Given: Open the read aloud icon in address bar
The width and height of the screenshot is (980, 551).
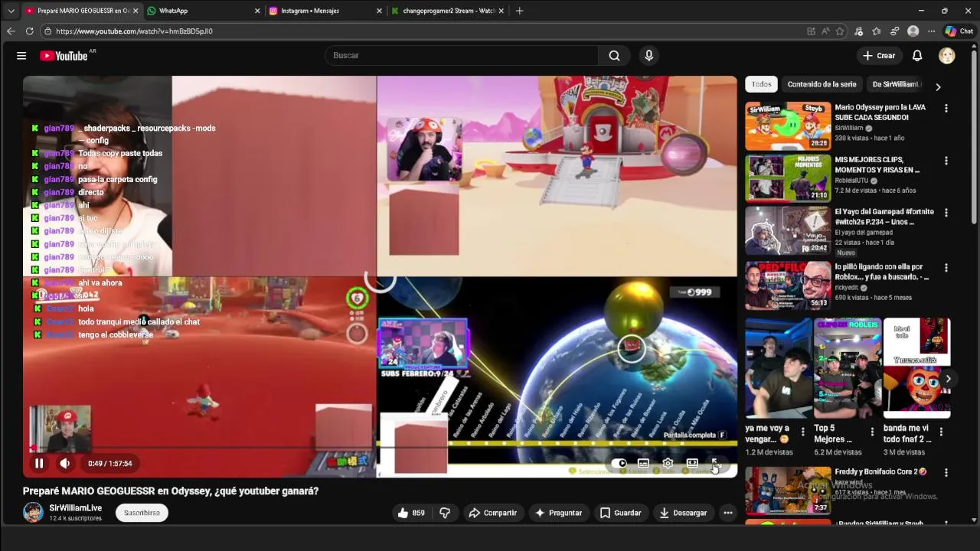Looking at the screenshot, I should 825,31.
